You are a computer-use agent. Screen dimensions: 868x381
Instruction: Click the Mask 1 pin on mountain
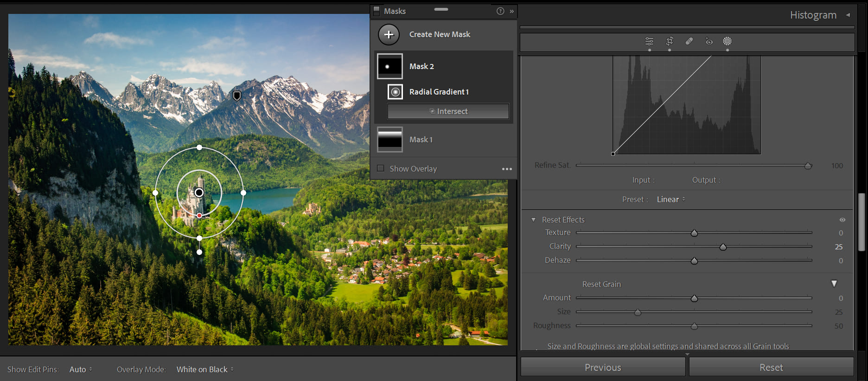click(x=236, y=95)
